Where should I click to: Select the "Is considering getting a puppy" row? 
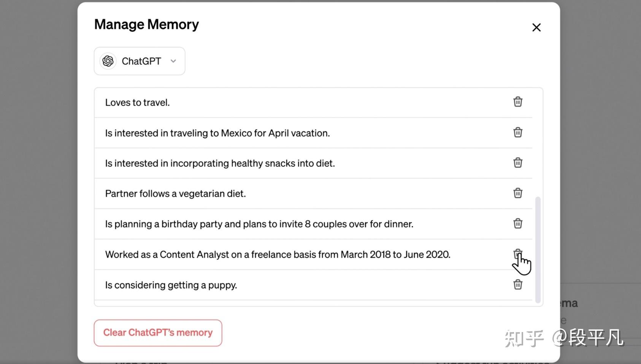[313, 285]
